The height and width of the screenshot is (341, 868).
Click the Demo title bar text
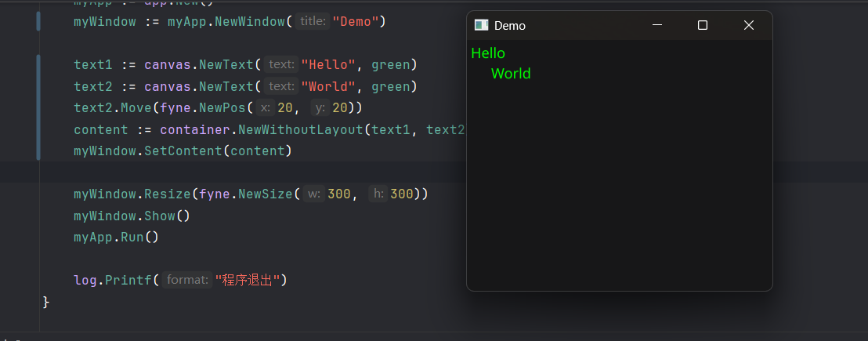point(510,26)
